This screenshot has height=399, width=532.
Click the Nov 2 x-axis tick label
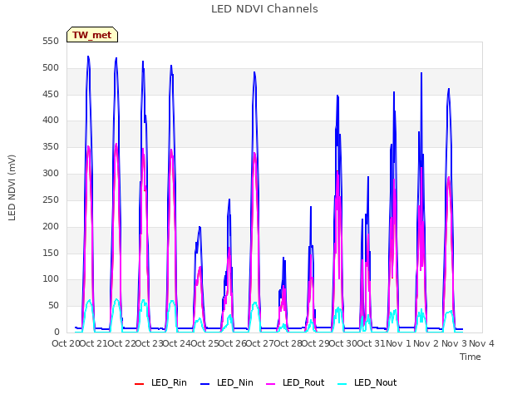pyautogui.click(x=426, y=343)
